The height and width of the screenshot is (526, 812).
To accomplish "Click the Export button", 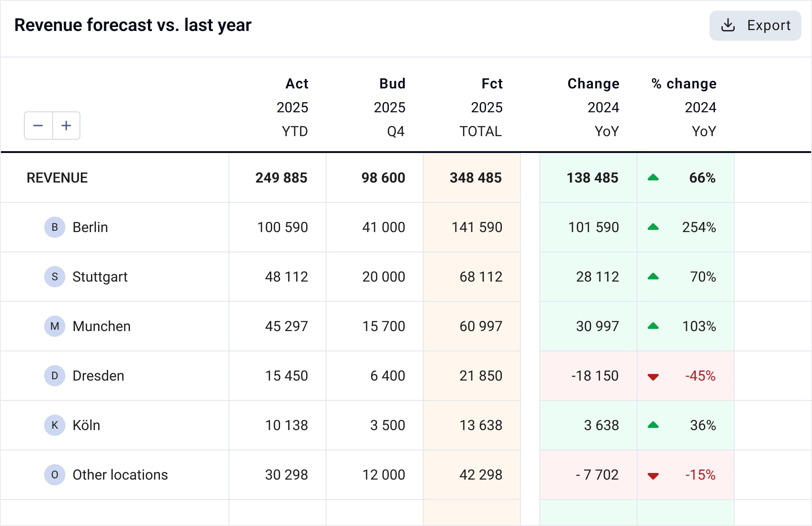I will [x=755, y=26].
